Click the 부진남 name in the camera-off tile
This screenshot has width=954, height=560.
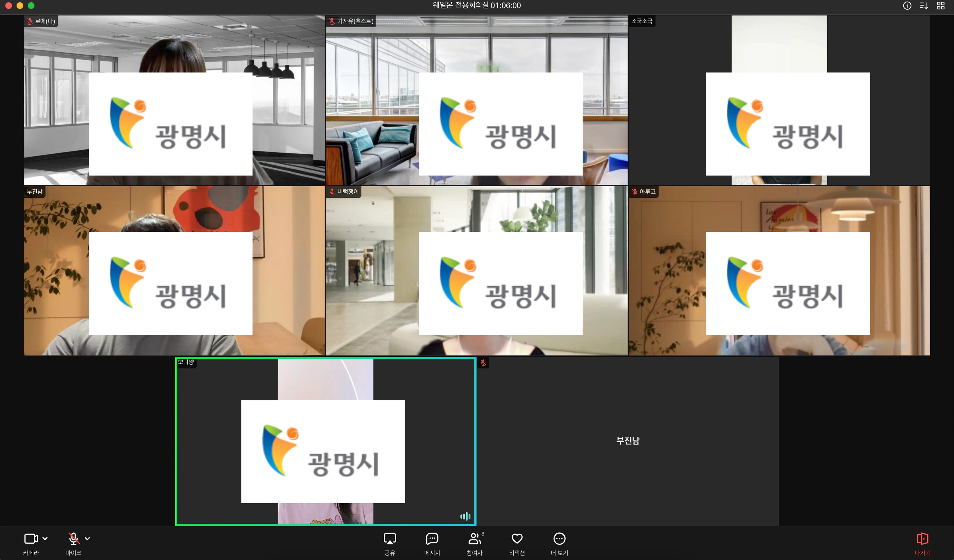(628, 441)
